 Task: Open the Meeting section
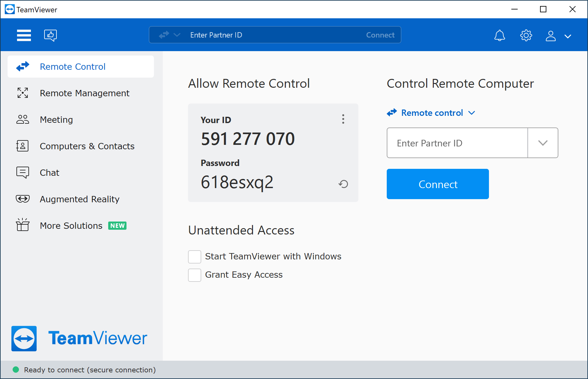[x=56, y=119]
